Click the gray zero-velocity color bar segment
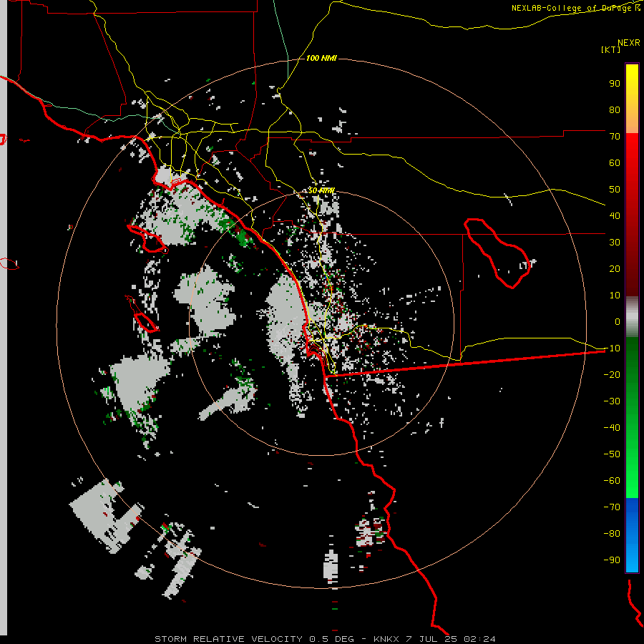 tap(632, 317)
